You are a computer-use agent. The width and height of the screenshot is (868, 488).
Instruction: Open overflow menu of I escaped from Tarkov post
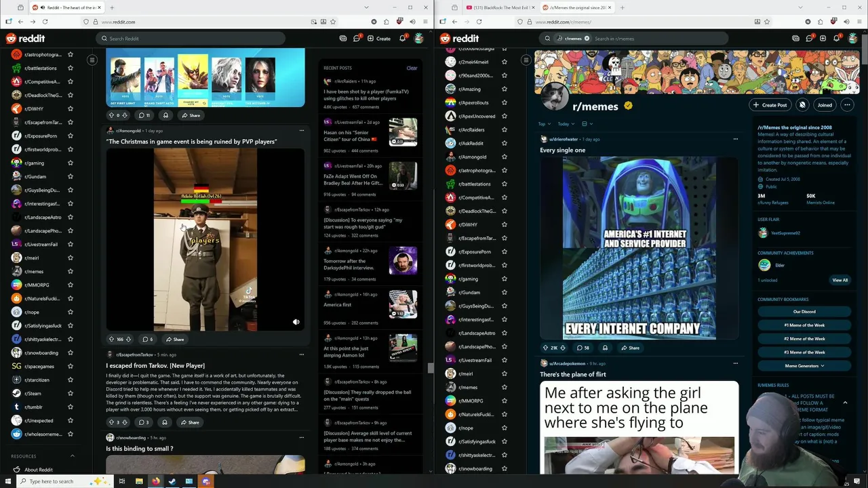(302, 354)
